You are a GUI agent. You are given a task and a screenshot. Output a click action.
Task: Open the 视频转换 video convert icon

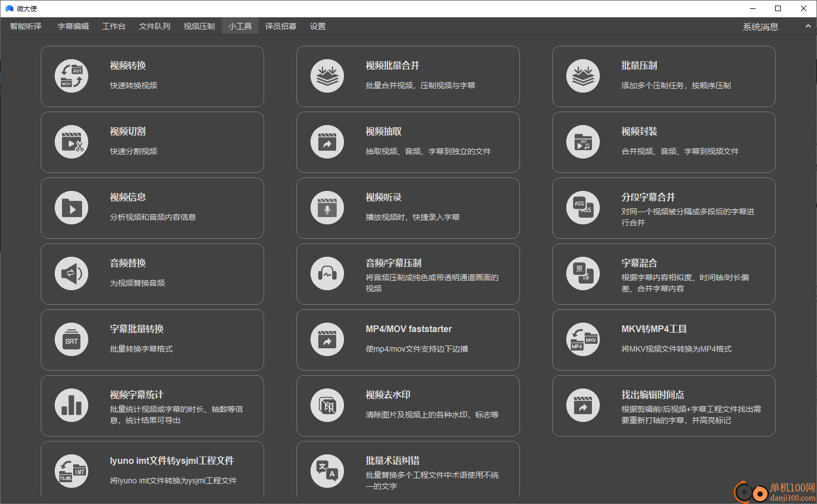pyautogui.click(x=71, y=76)
